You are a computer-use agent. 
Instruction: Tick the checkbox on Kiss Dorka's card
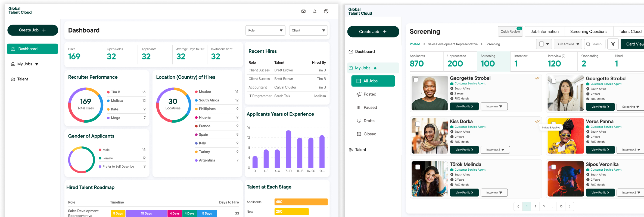pyautogui.click(x=418, y=124)
